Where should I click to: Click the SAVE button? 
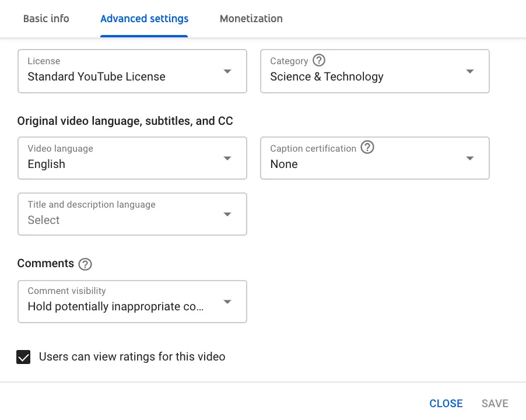point(495,404)
